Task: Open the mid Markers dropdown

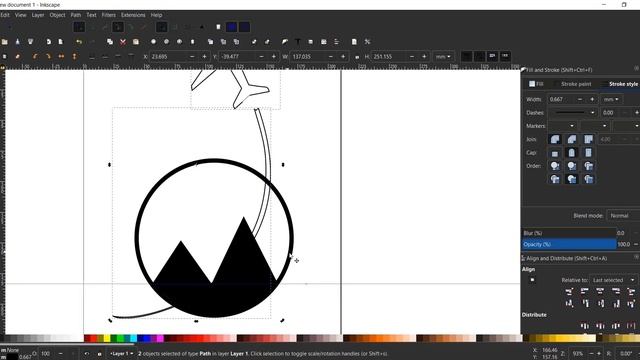Action: [595, 126]
